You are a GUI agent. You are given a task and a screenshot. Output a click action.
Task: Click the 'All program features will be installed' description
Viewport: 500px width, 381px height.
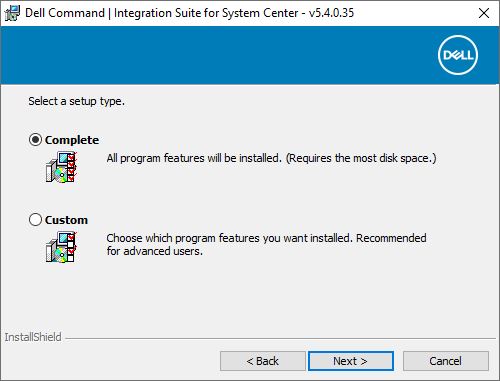click(271, 158)
